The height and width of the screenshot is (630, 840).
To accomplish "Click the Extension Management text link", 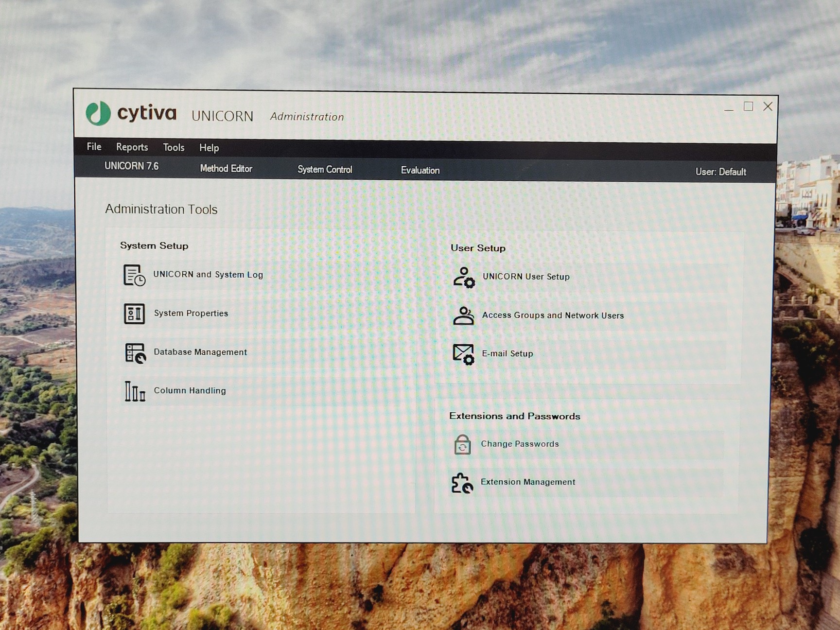I will click(528, 482).
